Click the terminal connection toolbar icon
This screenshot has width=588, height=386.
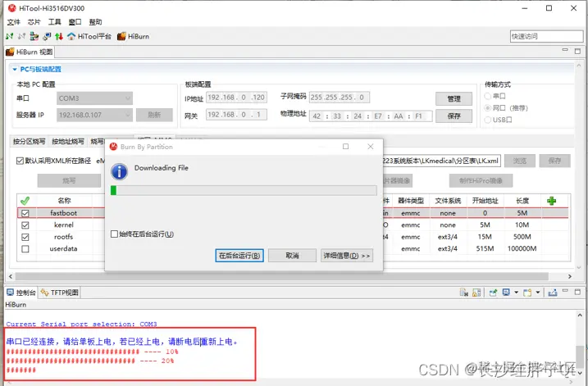point(47,36)
